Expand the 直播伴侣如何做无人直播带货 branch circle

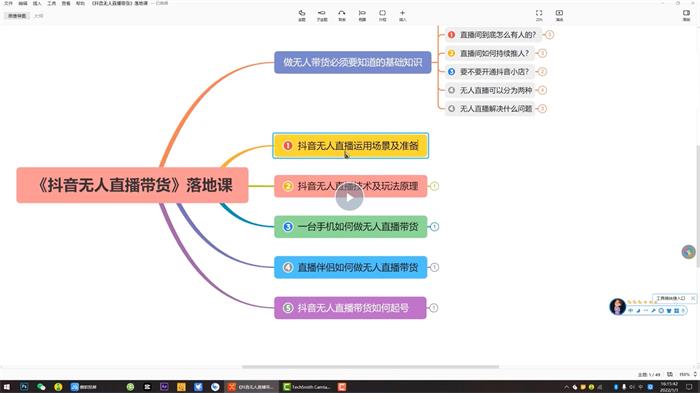[434, 268]
